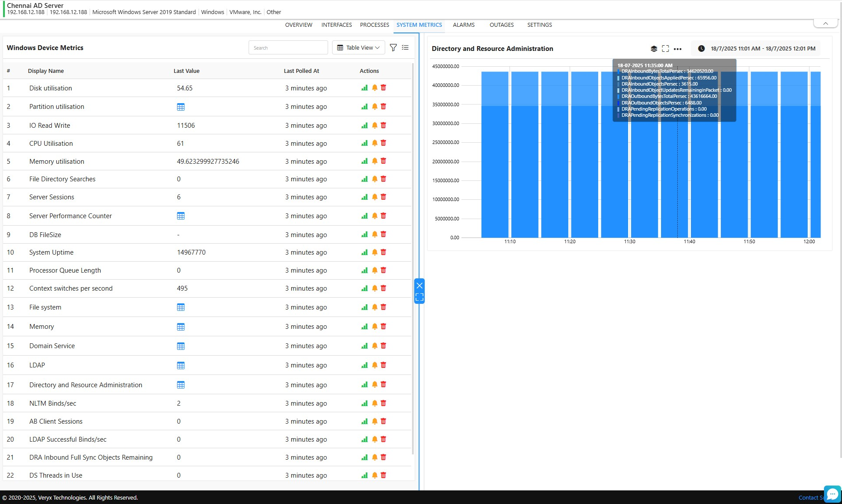842x504 pixels.
Task: Collapse the device header with chevron
Action: click(825, 24)
